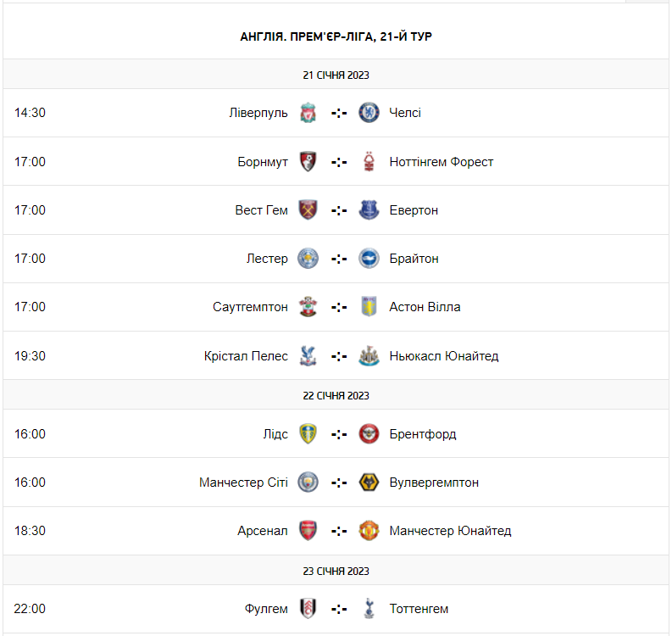
Task: Click the Leicester crest icon
Action: click(308, 258)
